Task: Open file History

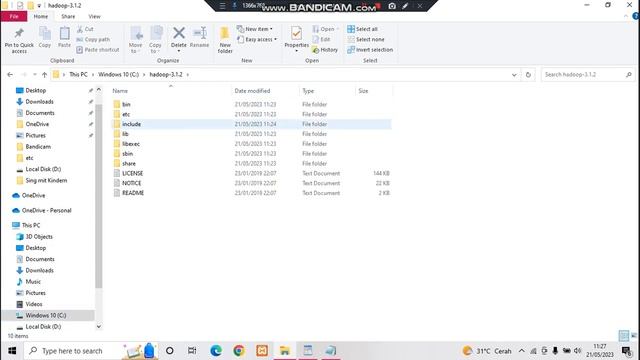Action: [x=325, y=50]
